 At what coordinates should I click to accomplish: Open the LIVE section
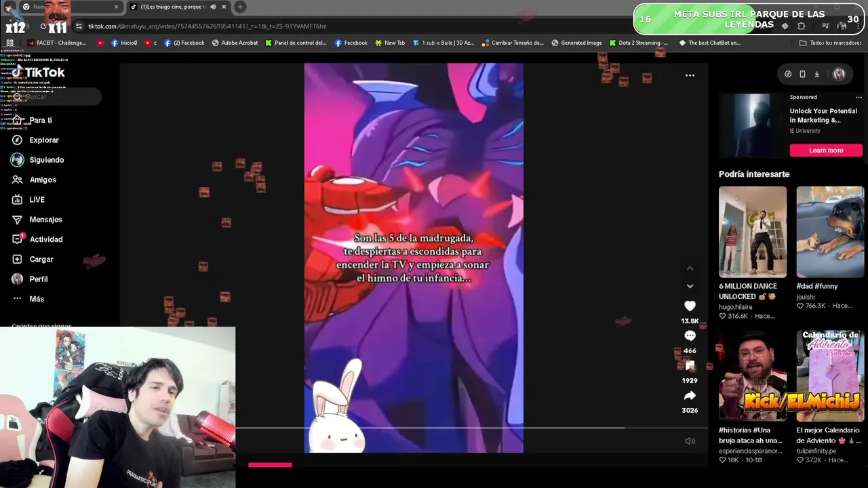pyautogui.click(x=28, y=199)
